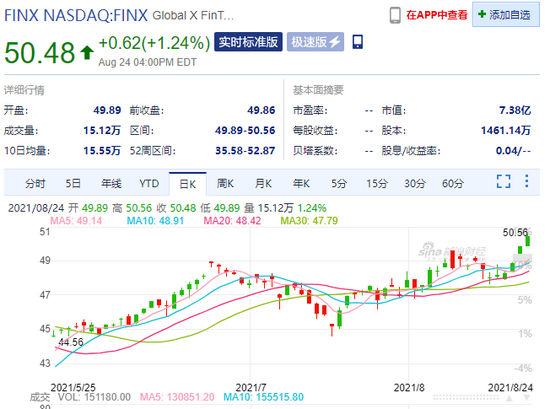
Task: Expand chart to fullscreen icon
Action: point(503,181)
